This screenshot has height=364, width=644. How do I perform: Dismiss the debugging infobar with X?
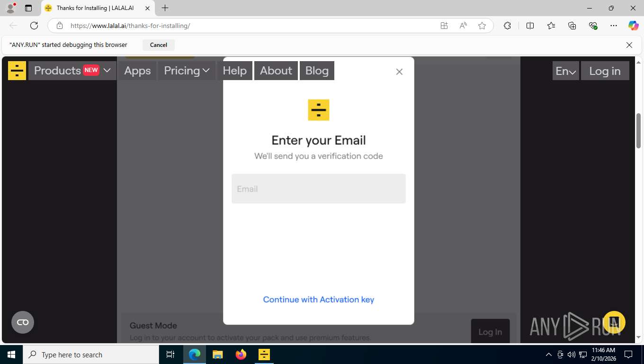[x=629, y=45]
